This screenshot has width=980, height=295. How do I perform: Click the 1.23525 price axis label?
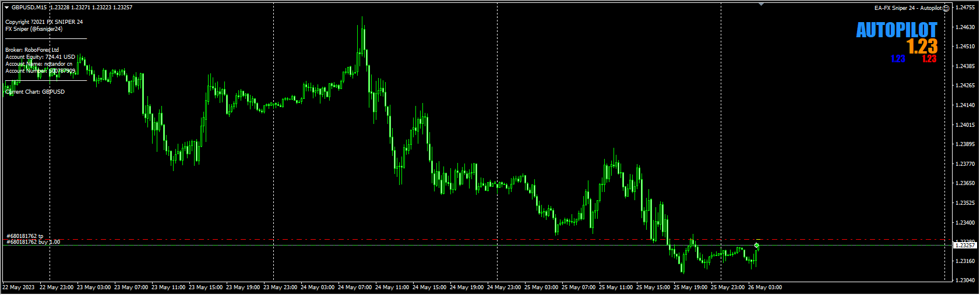(965, 203)
